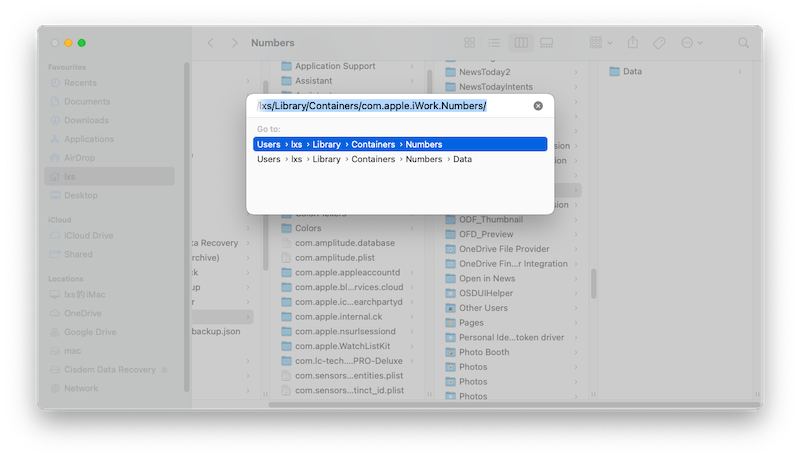Clear the Go to path field
800x459 pixels.
[x=538, y=106]
